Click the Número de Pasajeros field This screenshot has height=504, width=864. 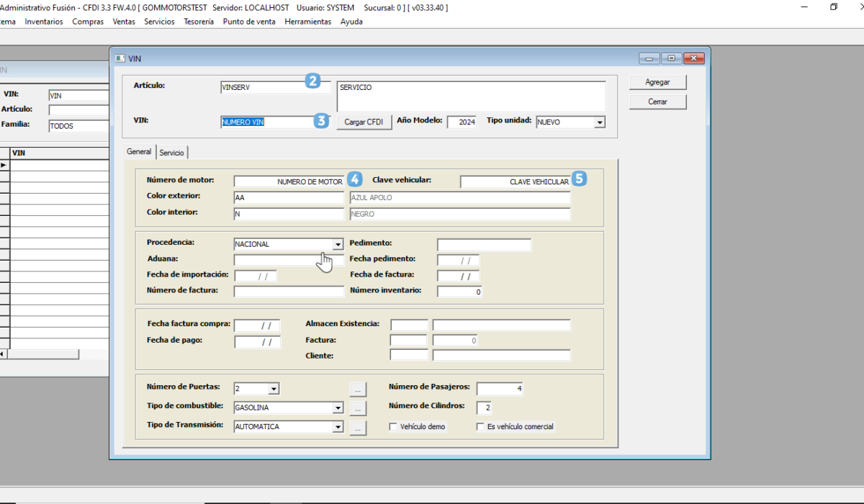click(500, 389)
